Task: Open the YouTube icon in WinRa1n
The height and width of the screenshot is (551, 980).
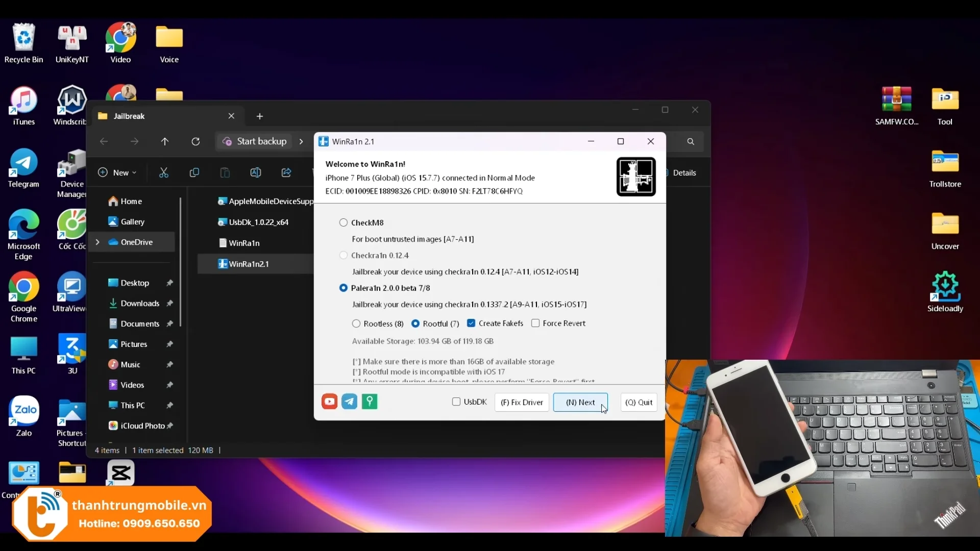Action: pos(329,402)
